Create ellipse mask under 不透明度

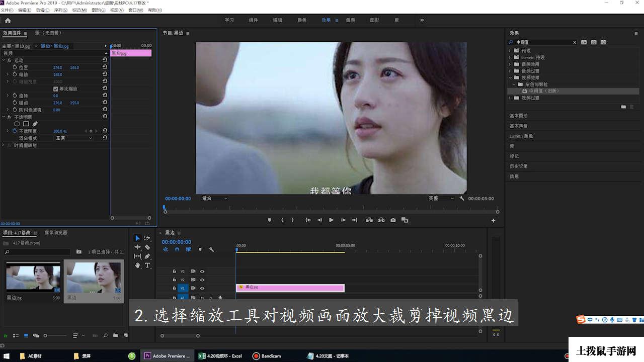[x=17, y=124]
